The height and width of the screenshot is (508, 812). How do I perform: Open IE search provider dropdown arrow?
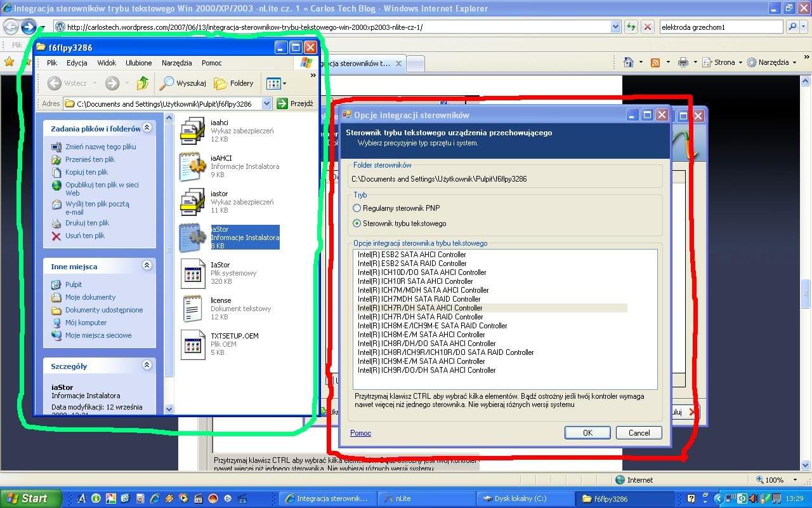803,27
